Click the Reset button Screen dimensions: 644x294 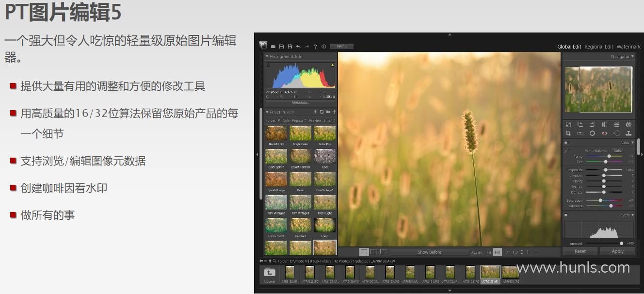tap(580, 251)
